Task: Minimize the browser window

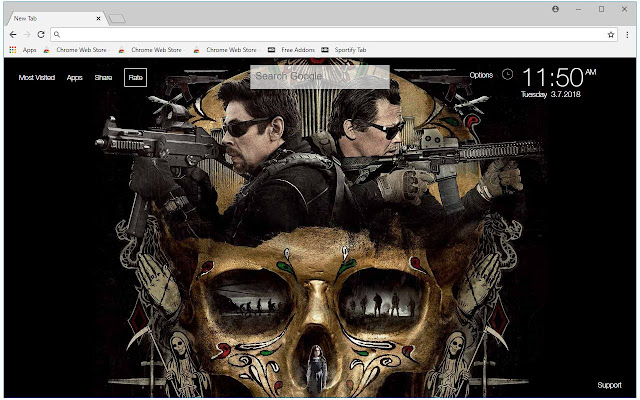Action: pos(578,9)
